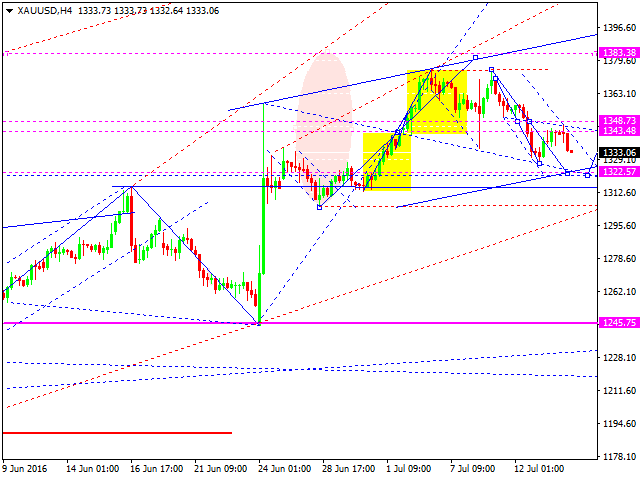
Task: Select the 1383.38 magenta price label
Action: point(619,53)
